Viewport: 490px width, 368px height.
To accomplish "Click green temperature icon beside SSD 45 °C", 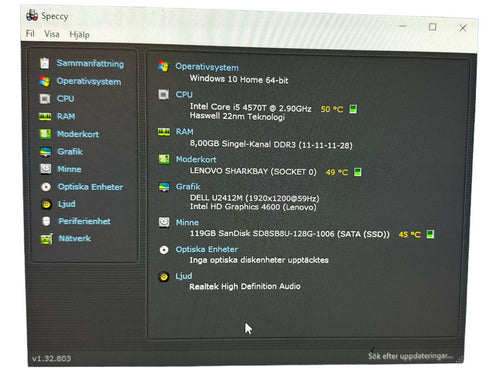I will click(430, 234).
